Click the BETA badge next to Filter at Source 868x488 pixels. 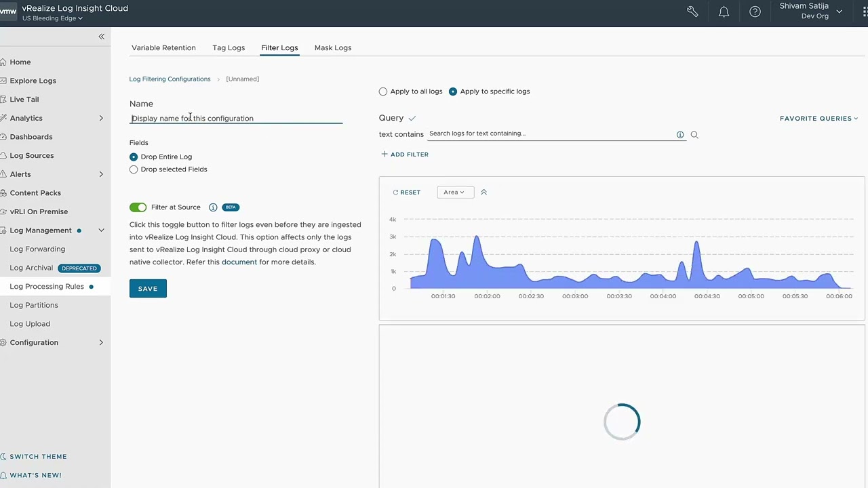231,207
